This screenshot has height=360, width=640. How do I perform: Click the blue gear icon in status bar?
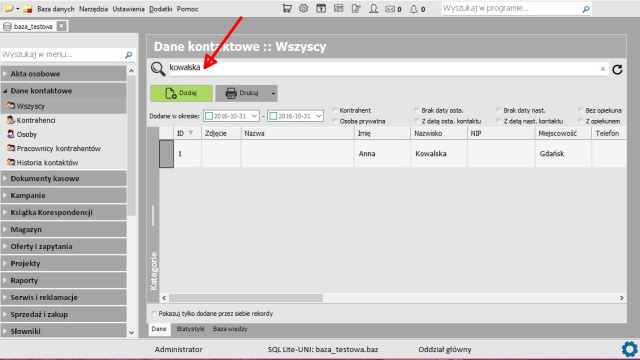pyautogui.click(x=629, y=349)
